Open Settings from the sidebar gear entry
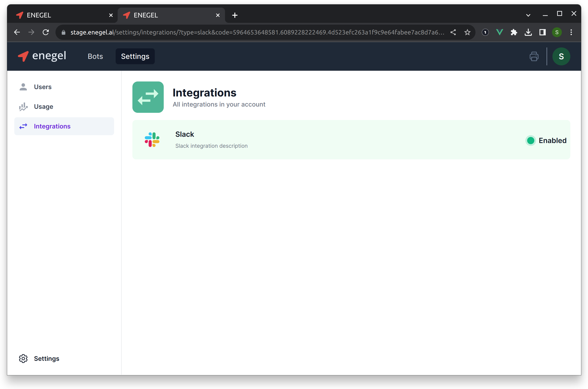This screenshot has width=588, height=389. click(23, 359)
